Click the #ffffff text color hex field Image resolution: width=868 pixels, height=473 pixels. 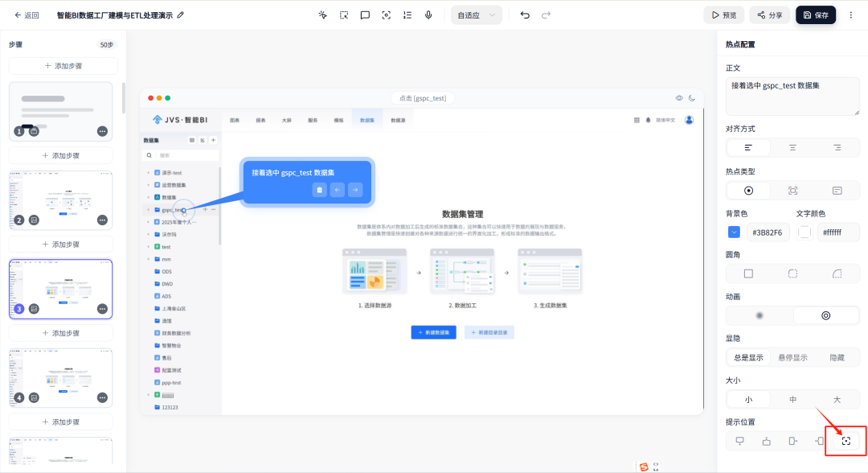pos(838,232)
